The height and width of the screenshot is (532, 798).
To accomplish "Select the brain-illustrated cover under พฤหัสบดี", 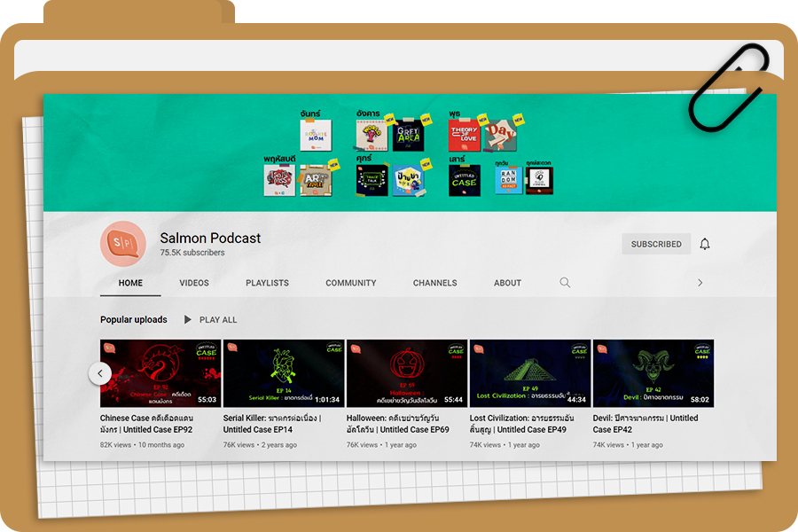I will tap(279, 180).
